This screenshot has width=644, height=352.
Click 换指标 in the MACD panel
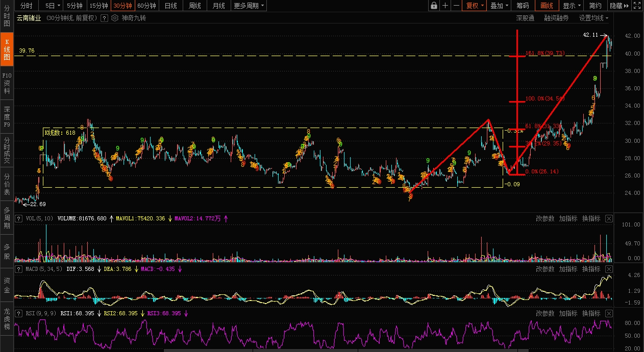(x=591, y=269)
